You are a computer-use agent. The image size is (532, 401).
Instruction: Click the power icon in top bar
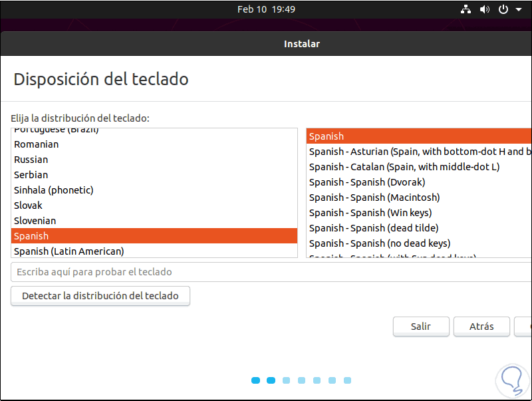tap(503, 9)
